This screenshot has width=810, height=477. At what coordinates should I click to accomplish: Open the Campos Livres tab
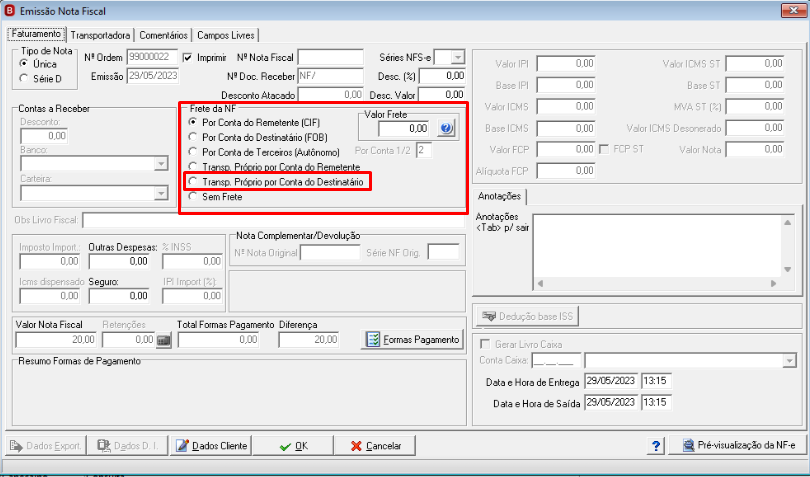(226, 36)
